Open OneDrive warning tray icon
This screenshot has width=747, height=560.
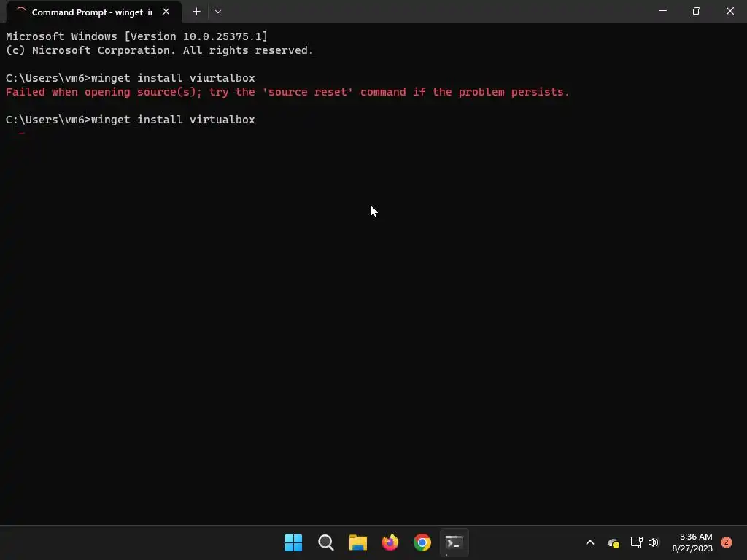(x=613, y=542)
